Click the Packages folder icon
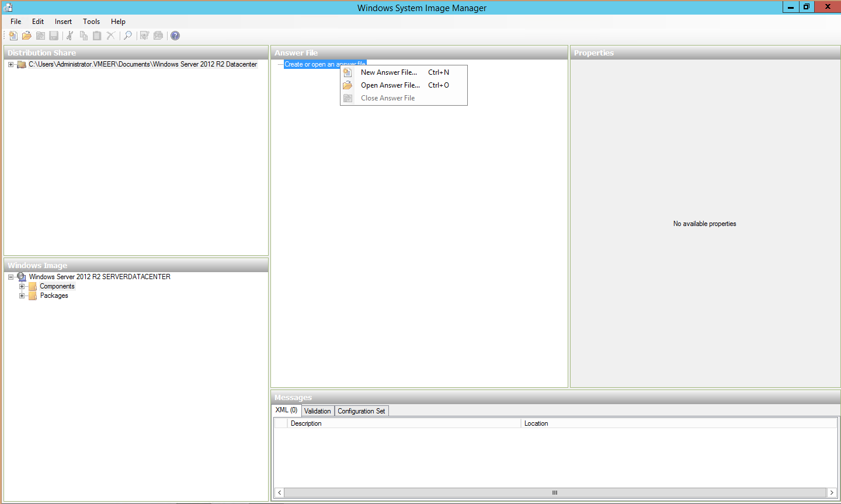The height and width of the screenshot is (504, 841). tap(33, 296)
